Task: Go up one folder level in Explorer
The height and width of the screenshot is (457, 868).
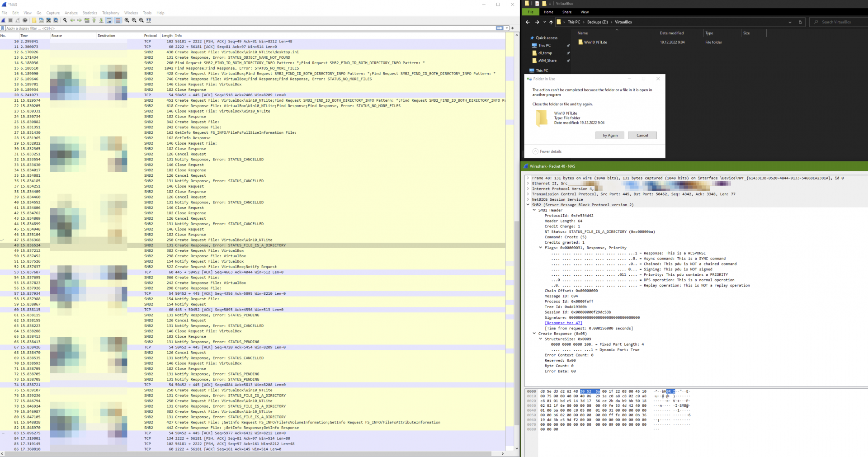Action: click(x=551, y=22)
